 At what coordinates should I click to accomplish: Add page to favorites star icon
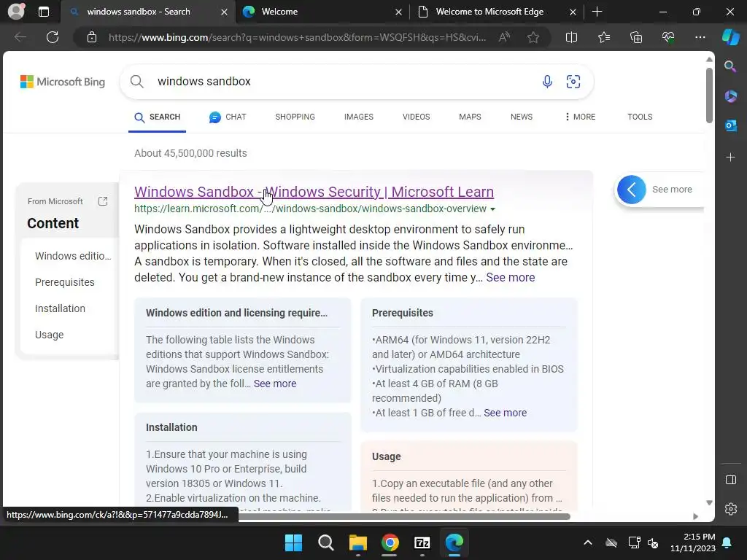tap(533, 37)
